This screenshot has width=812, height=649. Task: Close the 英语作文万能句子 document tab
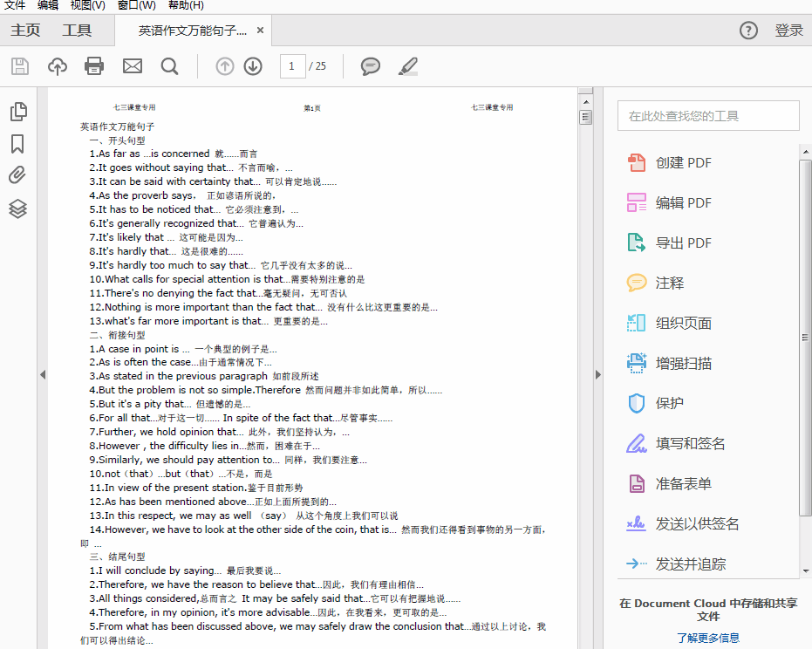coord(260,31)
